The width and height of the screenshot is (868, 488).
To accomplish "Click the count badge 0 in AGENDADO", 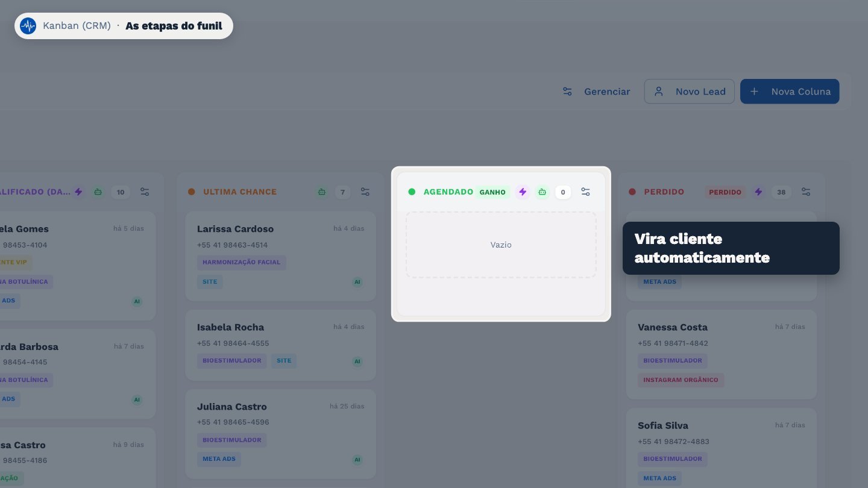I will pos(563,192).
